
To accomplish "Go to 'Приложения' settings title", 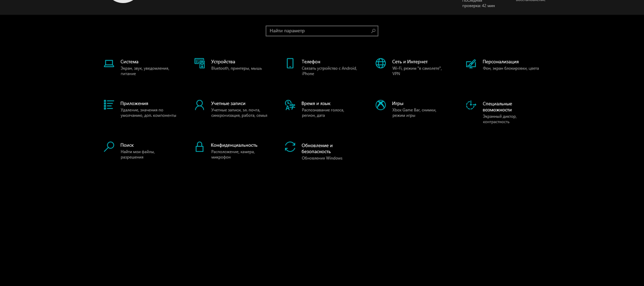I will click(x=134, y=103).
